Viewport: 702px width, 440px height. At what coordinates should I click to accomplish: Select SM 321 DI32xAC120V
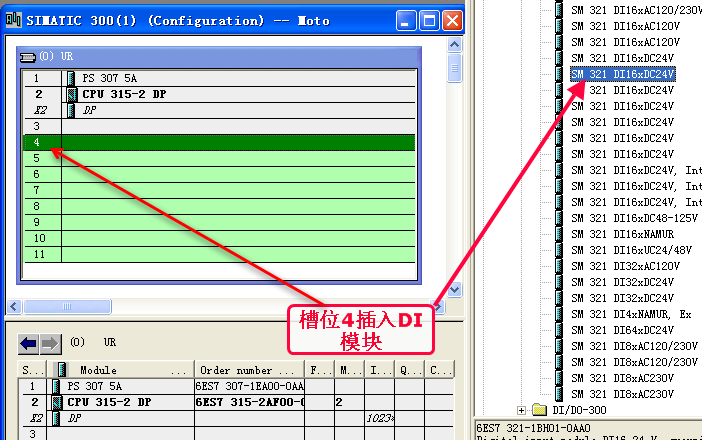click(625, 266)
